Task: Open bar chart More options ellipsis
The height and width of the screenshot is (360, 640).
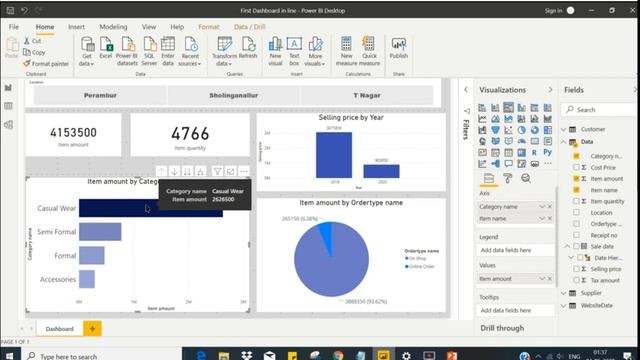Action: tap(244, 171)
